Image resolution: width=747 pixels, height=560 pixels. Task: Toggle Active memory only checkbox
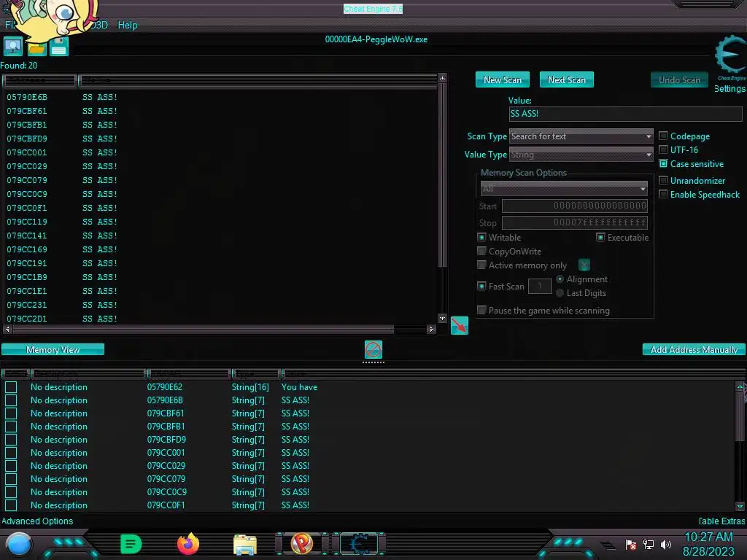(481, 265)
